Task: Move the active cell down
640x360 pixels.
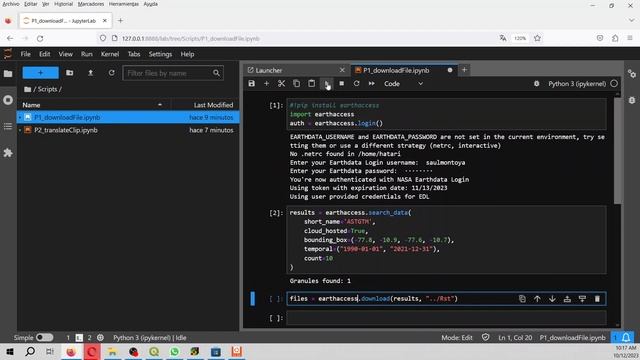Action: click(x=552, y=299)
